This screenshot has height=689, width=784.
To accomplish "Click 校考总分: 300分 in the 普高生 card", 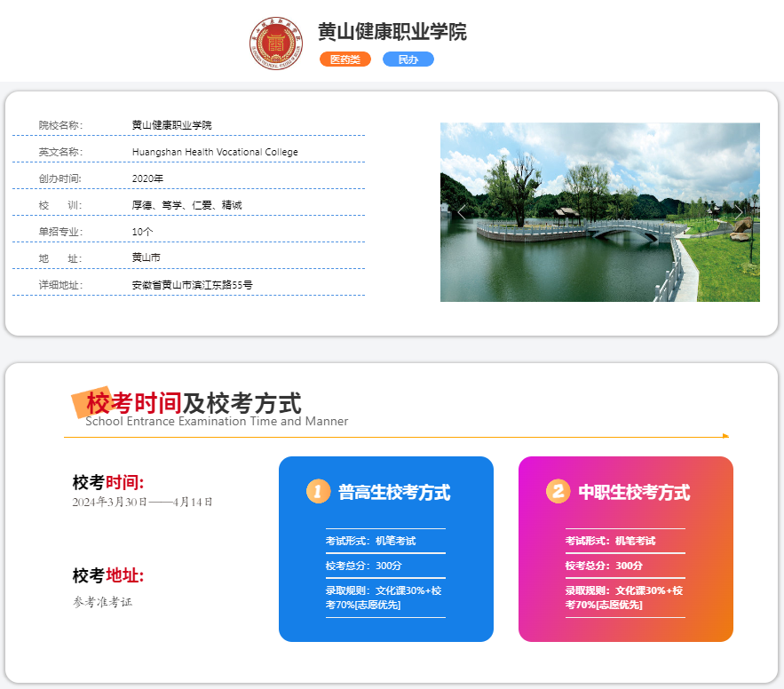I will coord(363,566).
